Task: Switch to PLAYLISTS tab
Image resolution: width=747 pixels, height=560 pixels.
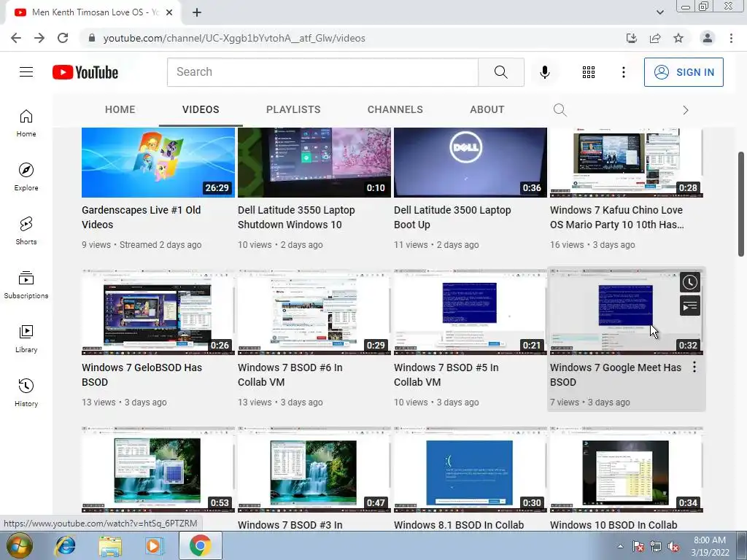Action: [x=293, y=109]
